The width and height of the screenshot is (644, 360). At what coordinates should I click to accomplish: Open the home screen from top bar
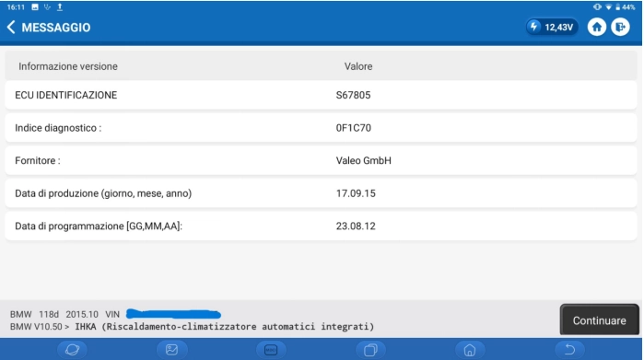[597, 27]
